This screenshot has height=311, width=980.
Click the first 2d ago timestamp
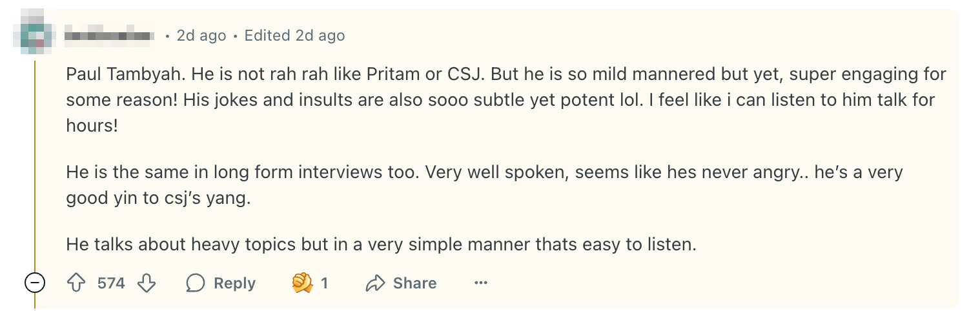click(201, 36)
